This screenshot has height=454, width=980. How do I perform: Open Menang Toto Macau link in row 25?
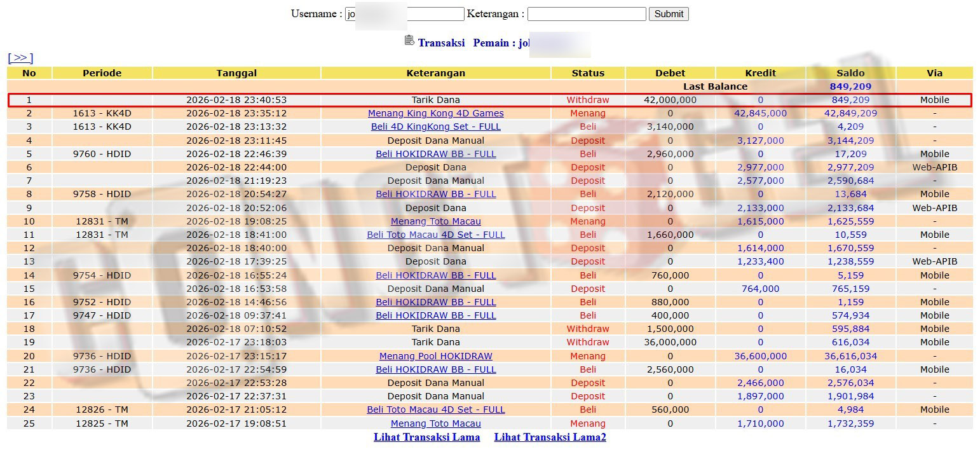pos(435,423)
